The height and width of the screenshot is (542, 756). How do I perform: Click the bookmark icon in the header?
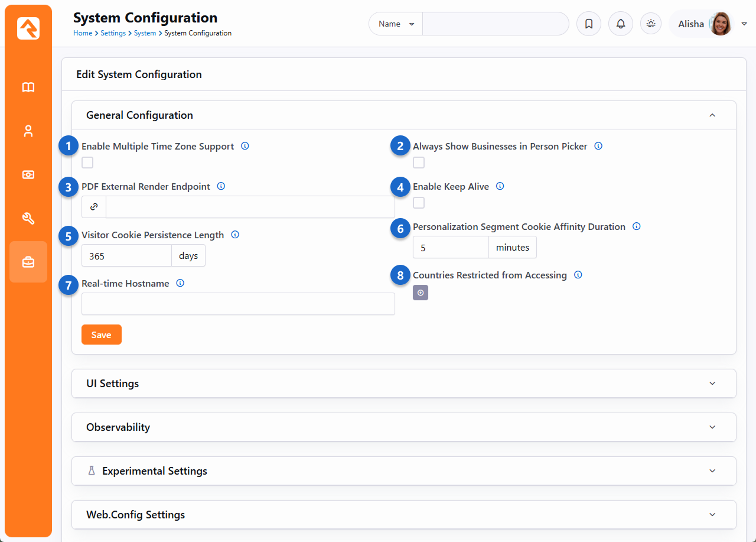click(588, 24)
